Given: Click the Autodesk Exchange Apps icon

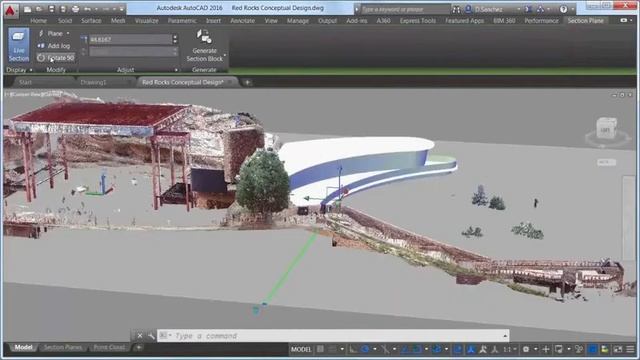Looking at the screenshot, I should pos(529,9).
